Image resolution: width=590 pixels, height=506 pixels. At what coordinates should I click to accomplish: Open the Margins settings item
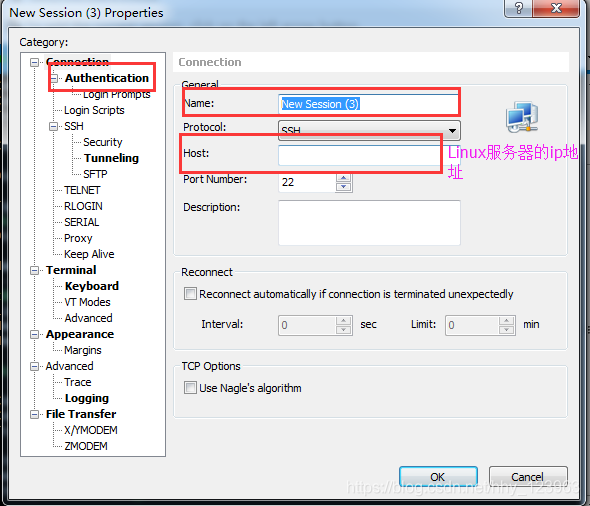83,350
